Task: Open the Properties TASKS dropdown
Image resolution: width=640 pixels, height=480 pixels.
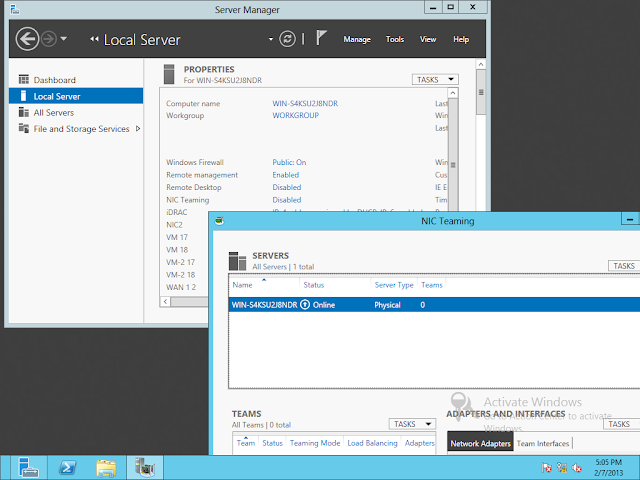Action: click(435, 80)
